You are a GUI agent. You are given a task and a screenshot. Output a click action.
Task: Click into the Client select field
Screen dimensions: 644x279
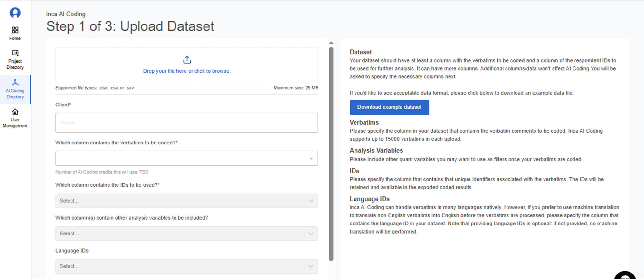(x=186, y=123)
